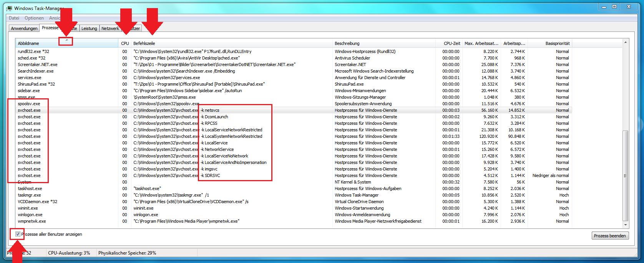644x263 pixels.
Task: Click the vertical scrollbar thumb
Action: click(x=626, y=176)
